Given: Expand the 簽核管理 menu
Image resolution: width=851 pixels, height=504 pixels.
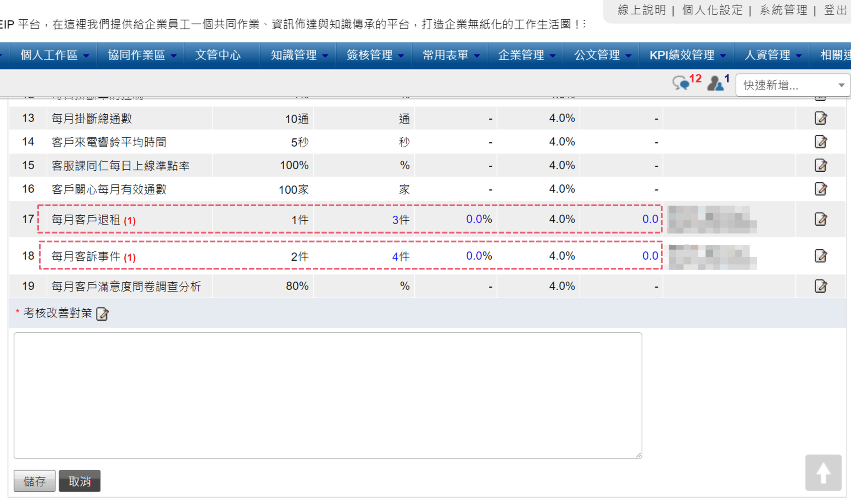Looking at the screenshot, I should coord(375,55).
